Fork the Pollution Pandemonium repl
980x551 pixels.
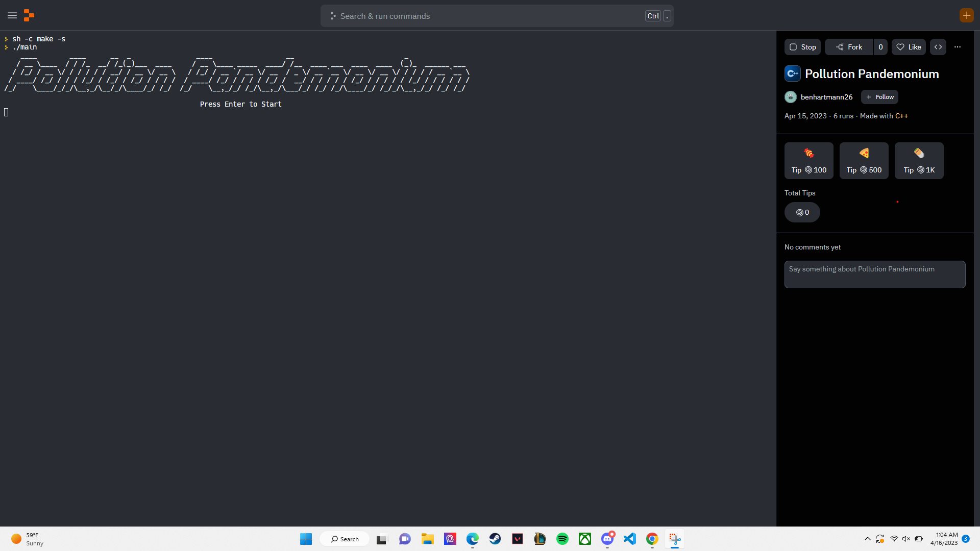click(849, 47)
